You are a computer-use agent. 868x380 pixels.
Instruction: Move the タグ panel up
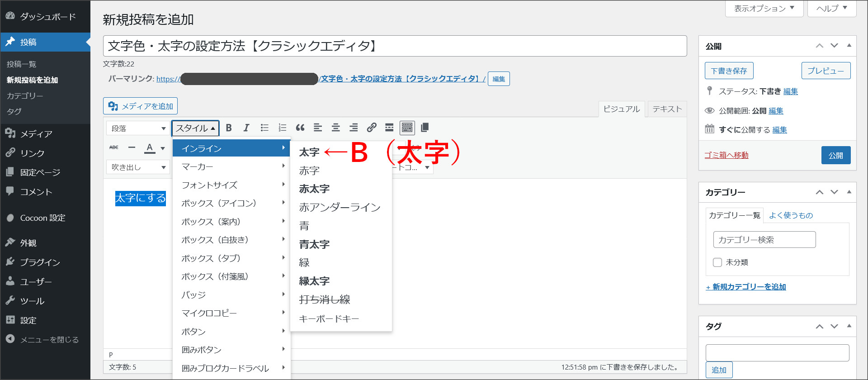pos(820,326)
